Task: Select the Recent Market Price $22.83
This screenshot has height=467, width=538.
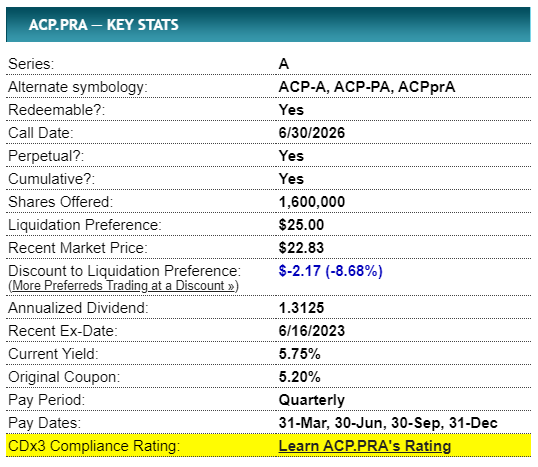Action: point(301,248)
